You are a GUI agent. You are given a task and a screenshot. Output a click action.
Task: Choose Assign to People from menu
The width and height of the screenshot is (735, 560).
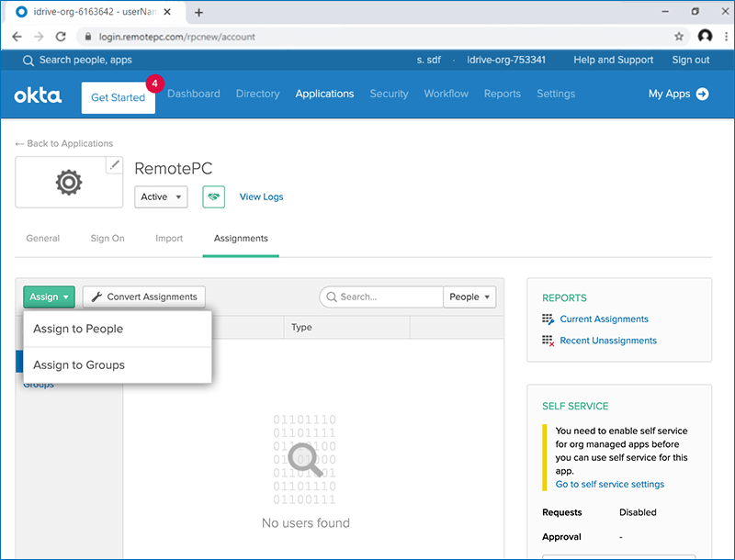(x=118, y=329)
